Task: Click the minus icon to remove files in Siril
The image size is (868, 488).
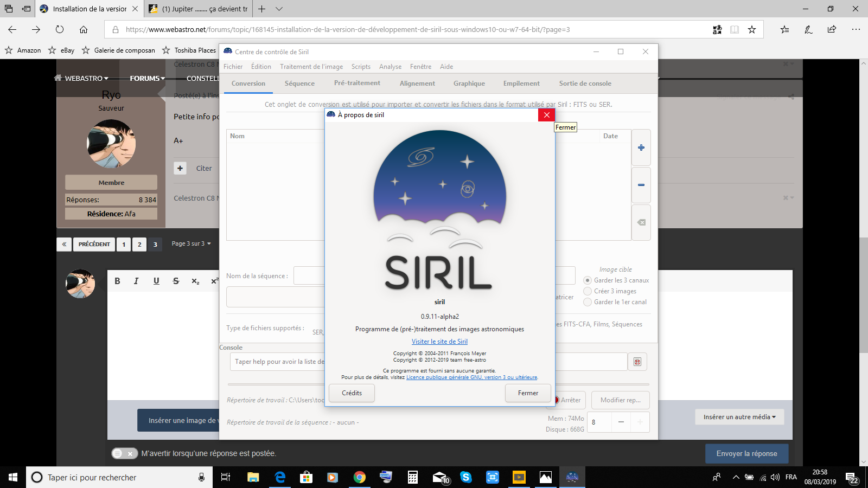Action: pos(641,185)
